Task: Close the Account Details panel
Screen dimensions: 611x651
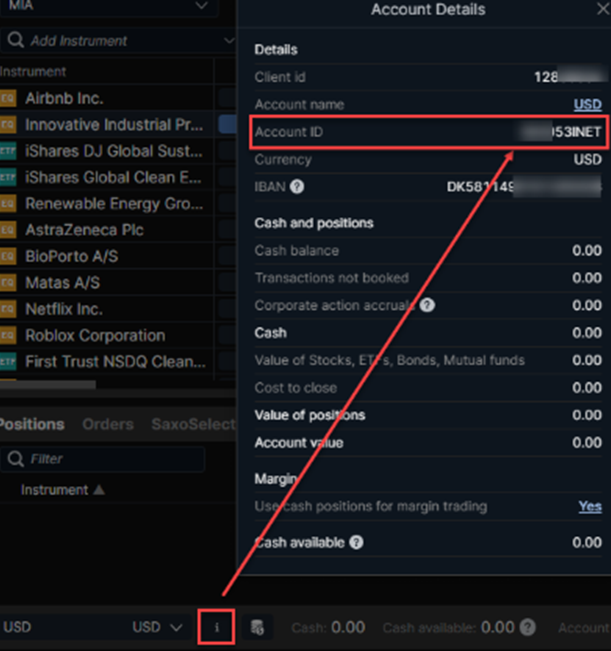Action: (x=596, y=10)
